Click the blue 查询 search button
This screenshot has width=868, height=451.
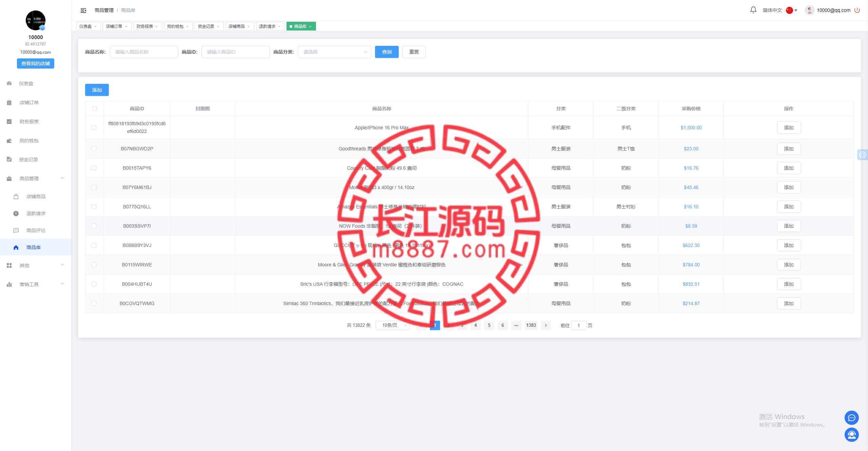coord(387,52)
